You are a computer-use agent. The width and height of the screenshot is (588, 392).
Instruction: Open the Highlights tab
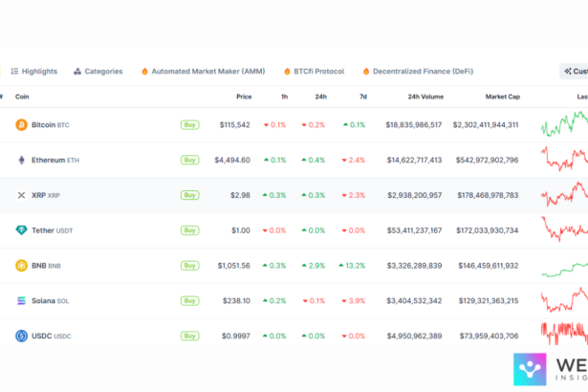pos(38,72)
